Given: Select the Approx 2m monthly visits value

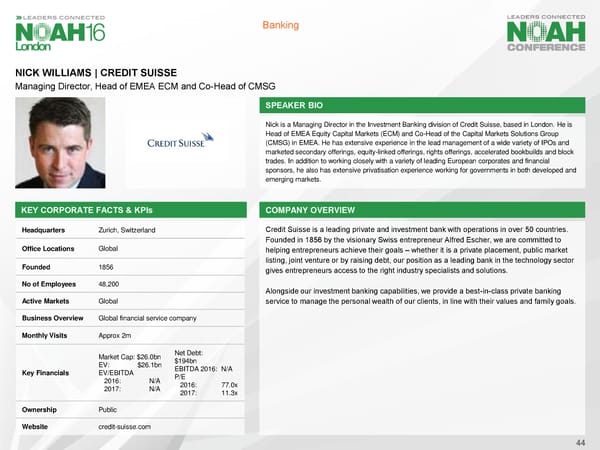Looking at the screenshot, I should point(121,333).
